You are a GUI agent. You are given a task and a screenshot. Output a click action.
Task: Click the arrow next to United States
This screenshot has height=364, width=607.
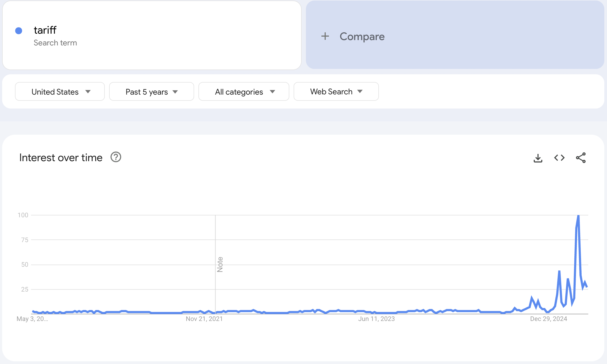pyautogui.click(x=88, y=92)
